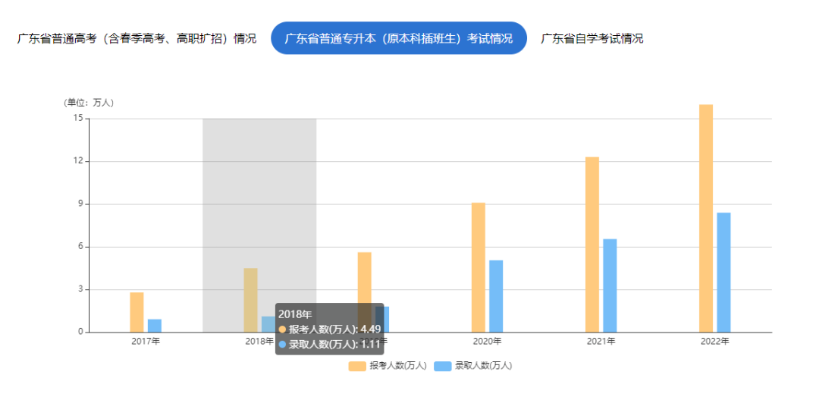Click 2019年 orange applicants bar
Screen dimensions: 815x393
click(364, 278)
